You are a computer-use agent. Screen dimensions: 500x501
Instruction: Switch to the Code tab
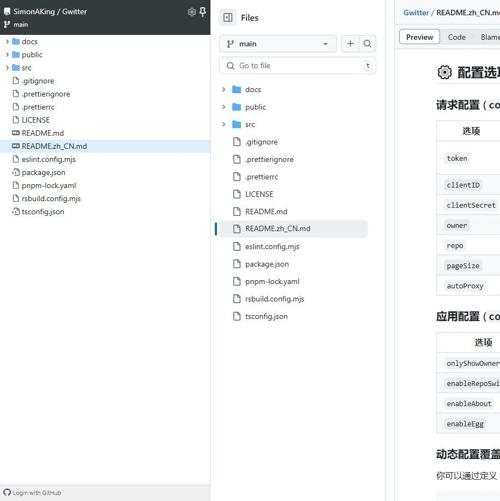456,37
